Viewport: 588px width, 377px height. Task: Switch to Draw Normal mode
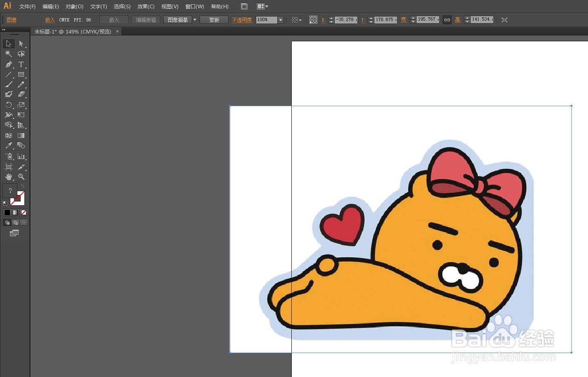[7, 223]
